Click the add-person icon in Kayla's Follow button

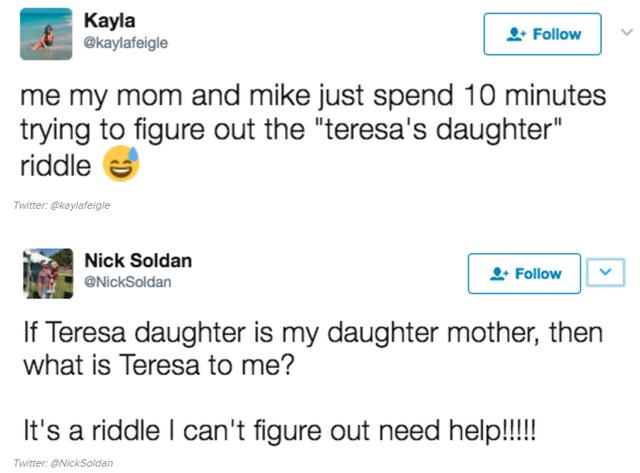(516, 34)
